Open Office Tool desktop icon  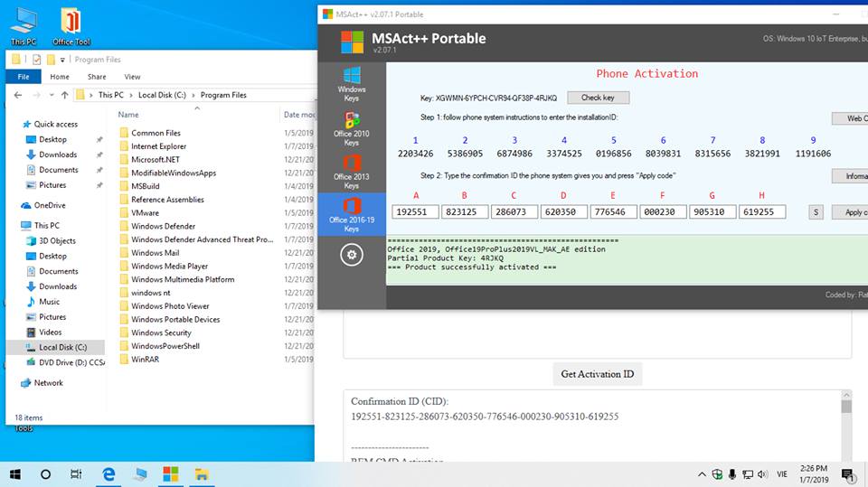click(71, 26)
